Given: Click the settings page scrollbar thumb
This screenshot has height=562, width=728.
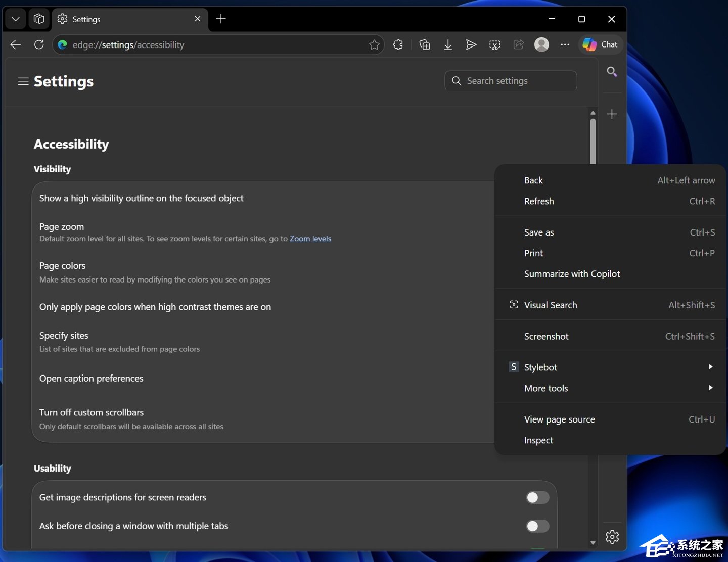Looking at the screenshot, I should (x=593, y=142).
